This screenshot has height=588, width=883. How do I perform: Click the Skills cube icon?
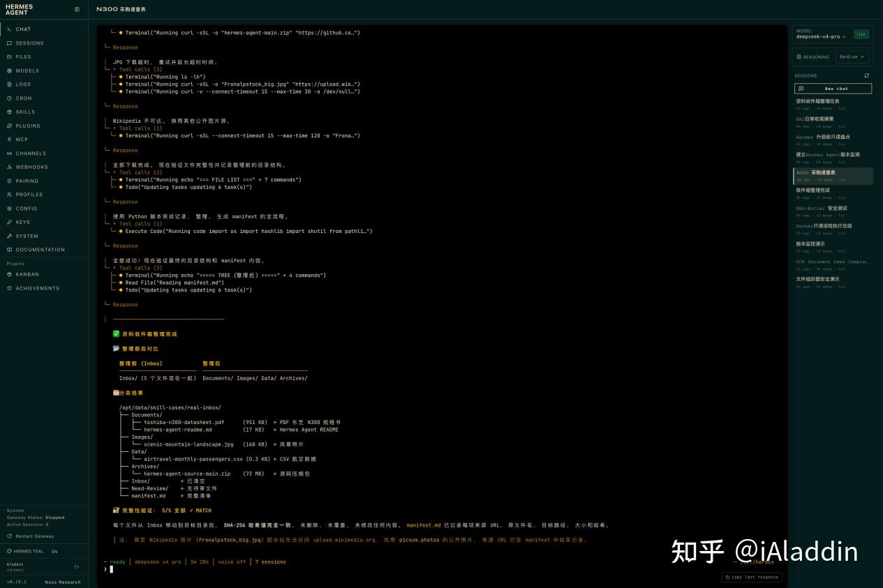(9, 112)
